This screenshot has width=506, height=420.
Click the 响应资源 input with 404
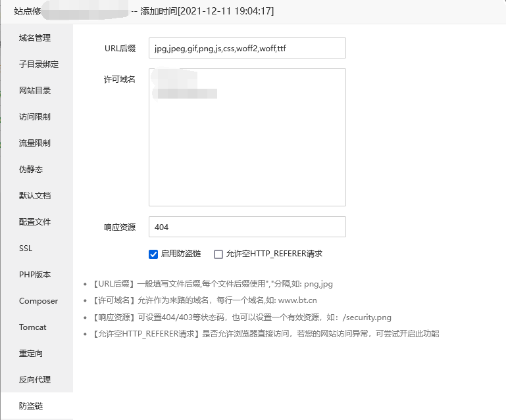(x=247, y=227)
